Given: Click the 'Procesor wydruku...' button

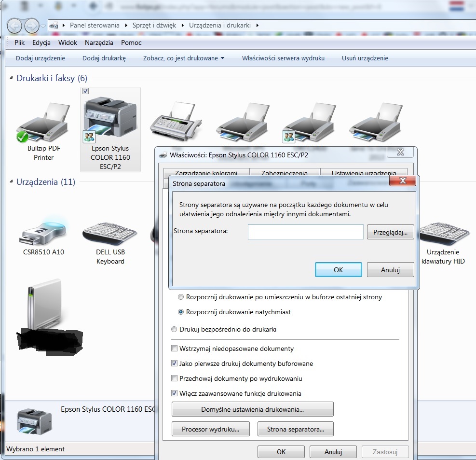Looking at the screenshot, I should pyautogui.click(x=211, y=429).
